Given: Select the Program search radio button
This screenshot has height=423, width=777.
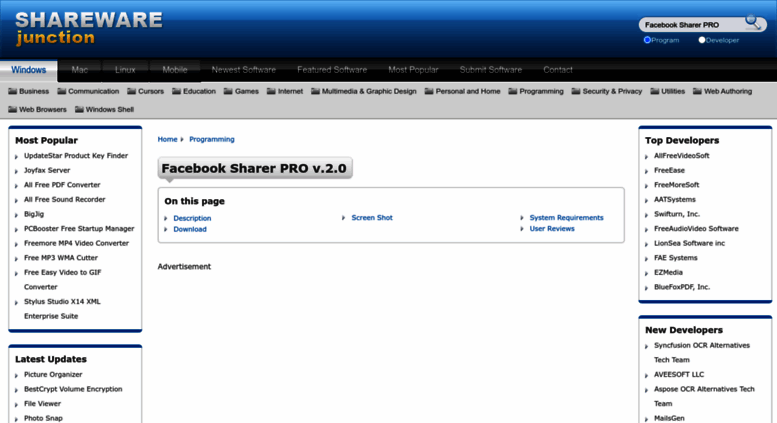Looking at the screenshot, I should pyautogui.click(x=647, y=40).
